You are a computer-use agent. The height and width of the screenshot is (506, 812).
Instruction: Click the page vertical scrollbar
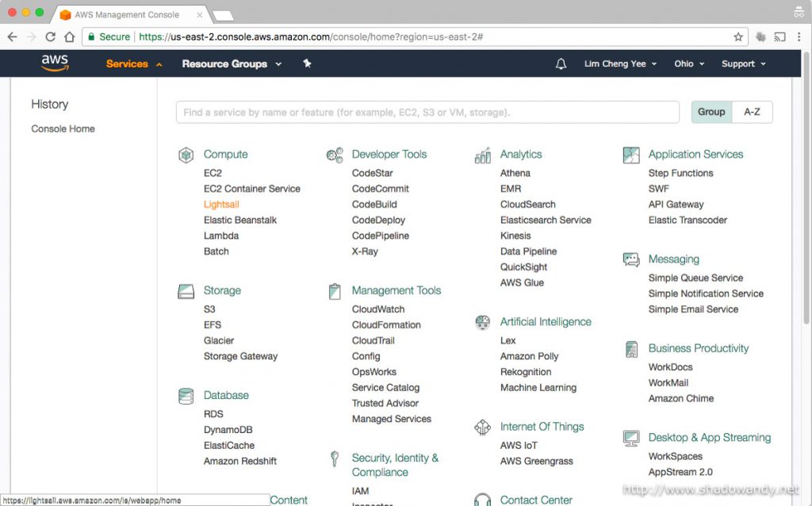point(806,188)
